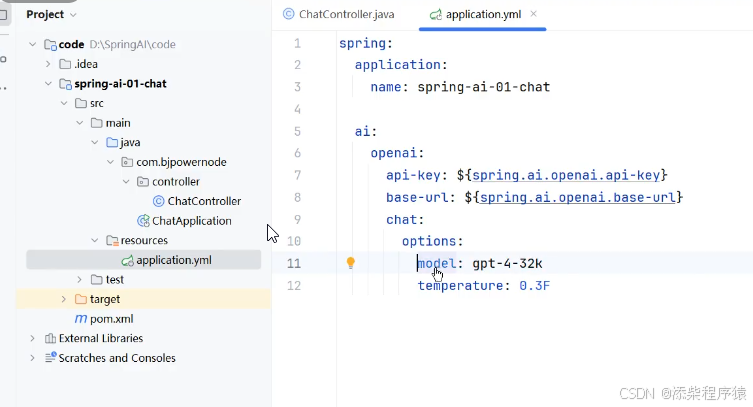This screenshot has width=753, height=407.
Task: Click the src folder icon
Action: pyautogui.click(x=81, y=103)
